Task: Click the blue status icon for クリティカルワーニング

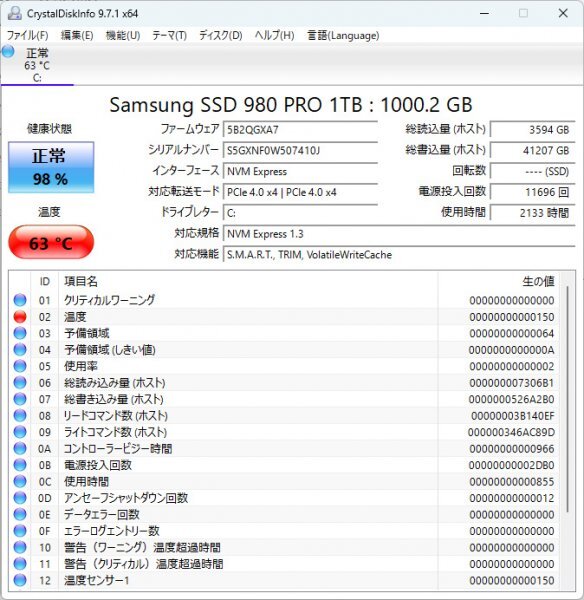Action: (x=20, y=300)
